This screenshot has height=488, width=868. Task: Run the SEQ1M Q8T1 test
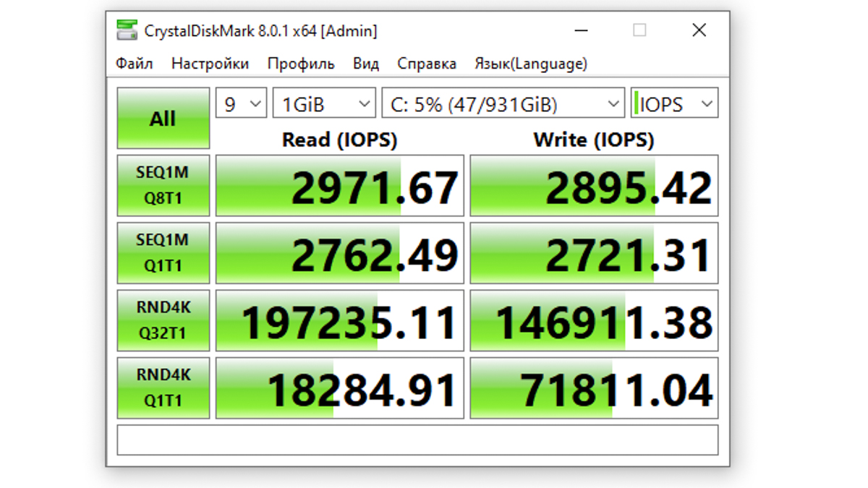tap(163, 185)
